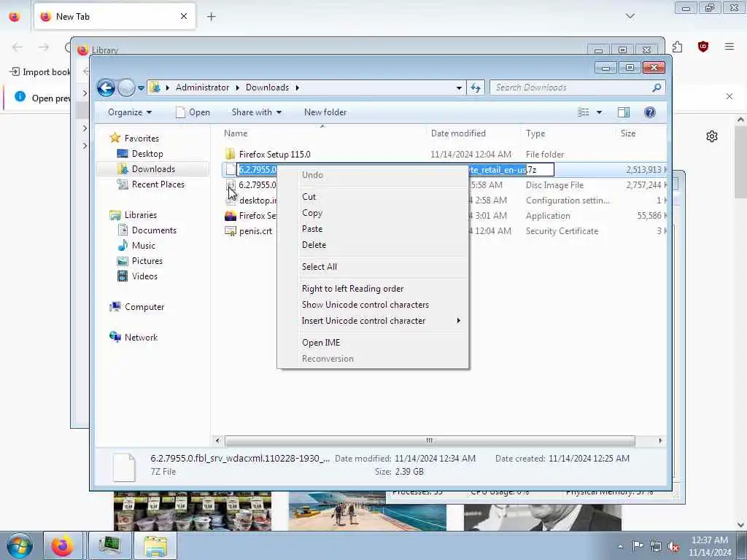747x560 pixels.
Task: Open the Music library
Action: 144,246
